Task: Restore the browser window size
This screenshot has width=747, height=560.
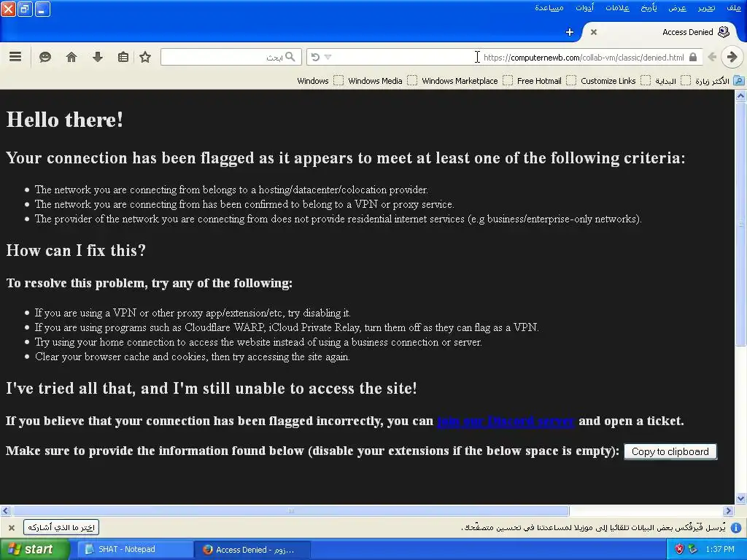Action: (x=26, y=9)
